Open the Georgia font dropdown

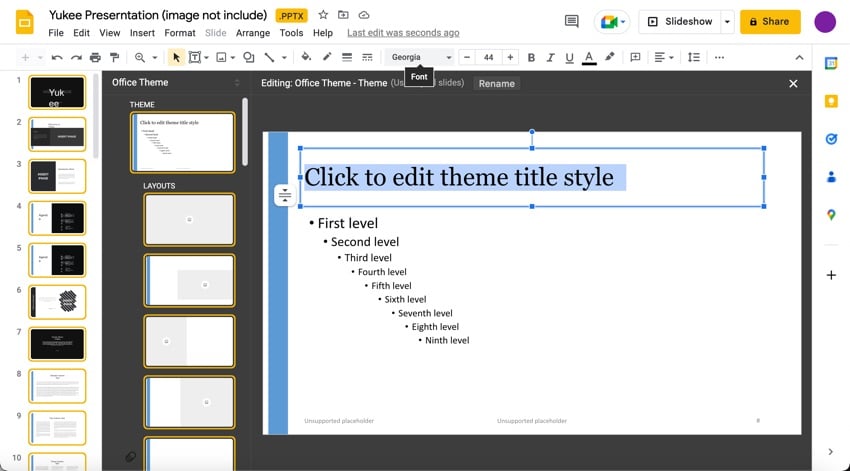[420, 58]
